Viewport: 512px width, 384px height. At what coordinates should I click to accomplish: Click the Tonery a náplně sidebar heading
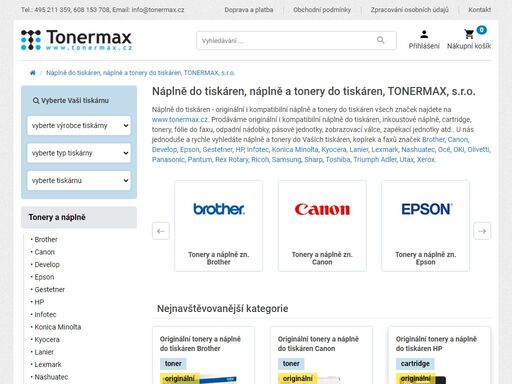(x=79, y=217)
